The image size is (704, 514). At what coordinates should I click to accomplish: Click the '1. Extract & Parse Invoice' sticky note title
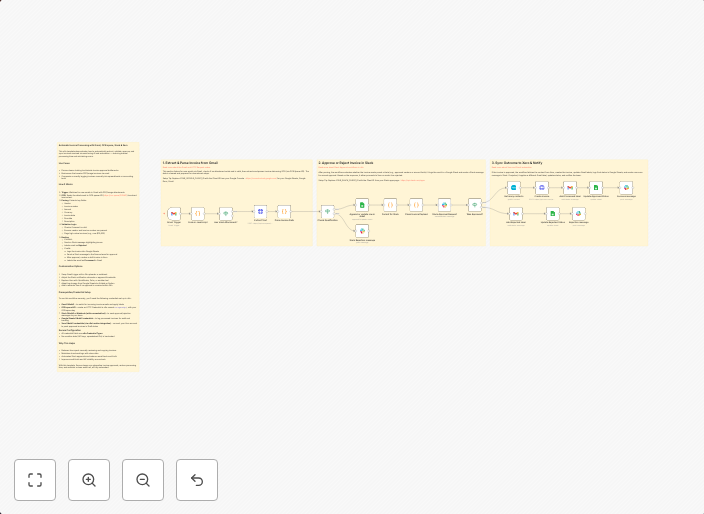(x=190, y=163)
